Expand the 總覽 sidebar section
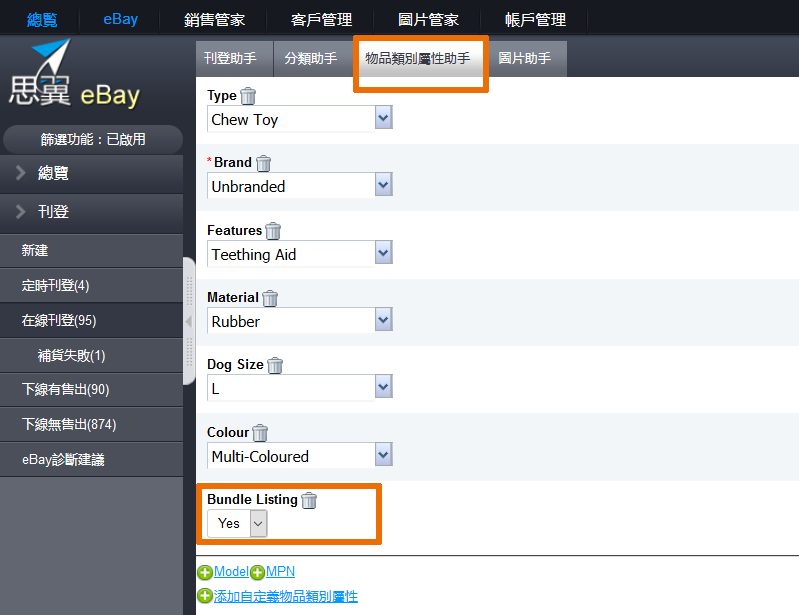799x615 pixels. tap(92, 173)
